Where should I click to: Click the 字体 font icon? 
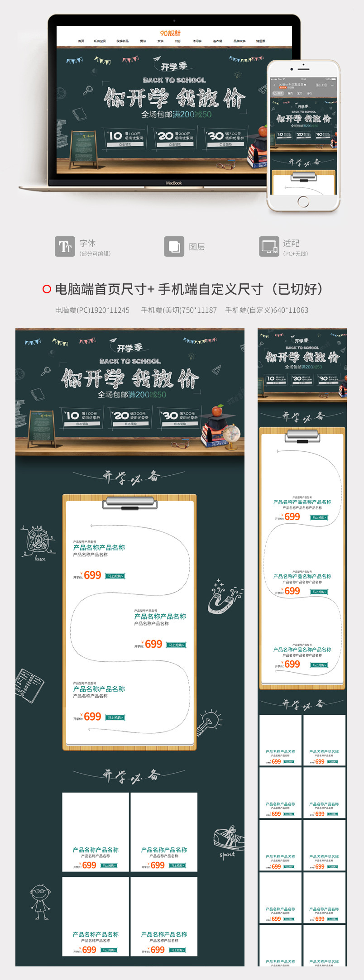[65, 246]
